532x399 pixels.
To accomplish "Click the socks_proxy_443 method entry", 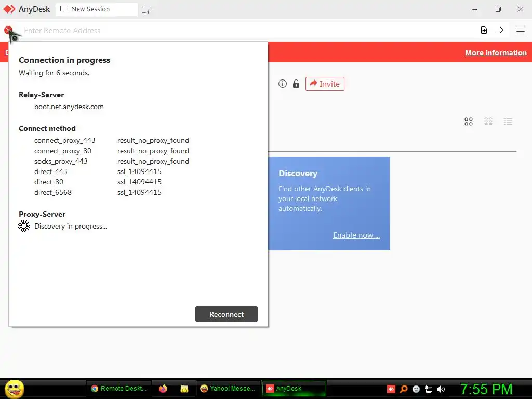I will click(61, 161).
